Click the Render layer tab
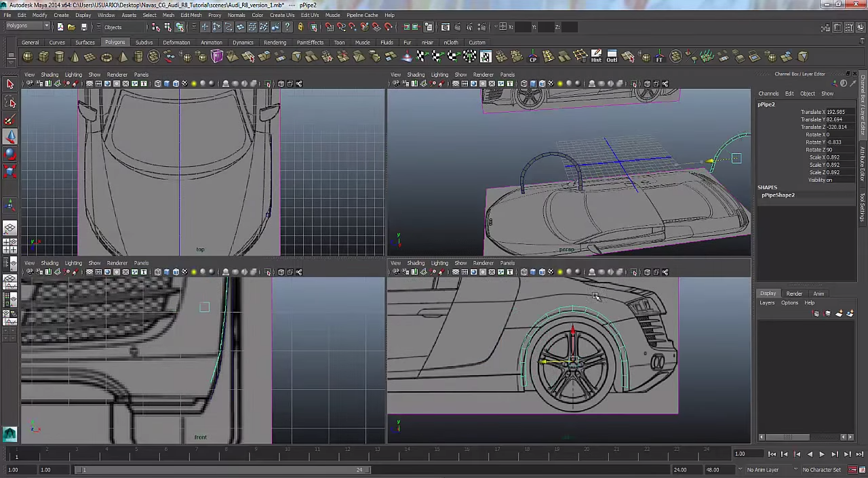 click(794, 294)
